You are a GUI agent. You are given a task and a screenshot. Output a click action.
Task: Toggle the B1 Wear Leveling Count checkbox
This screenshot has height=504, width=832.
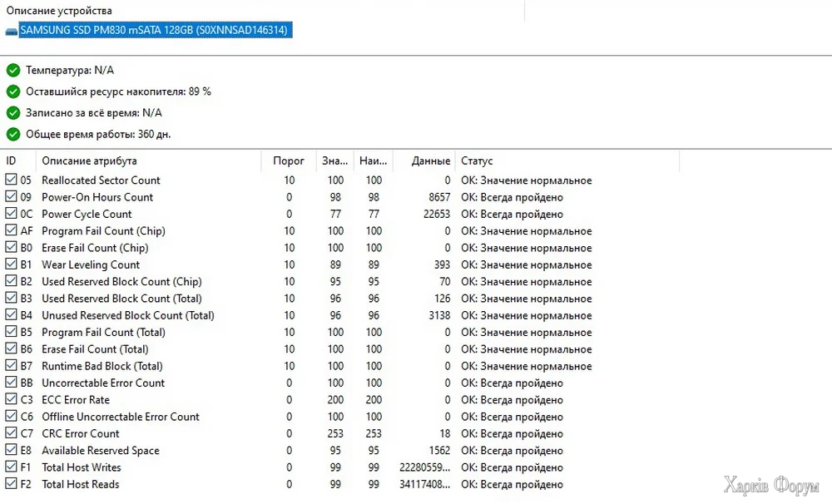click(x=11, y=264)
